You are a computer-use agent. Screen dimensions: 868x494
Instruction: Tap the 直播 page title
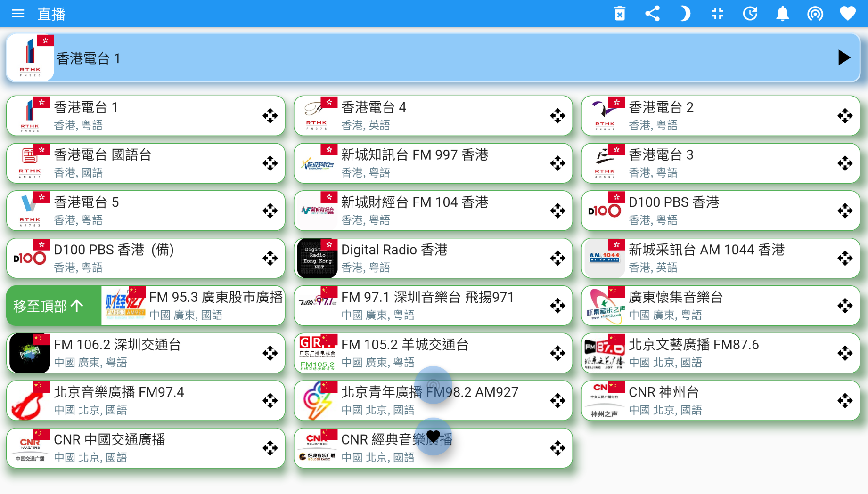[51, 14]
